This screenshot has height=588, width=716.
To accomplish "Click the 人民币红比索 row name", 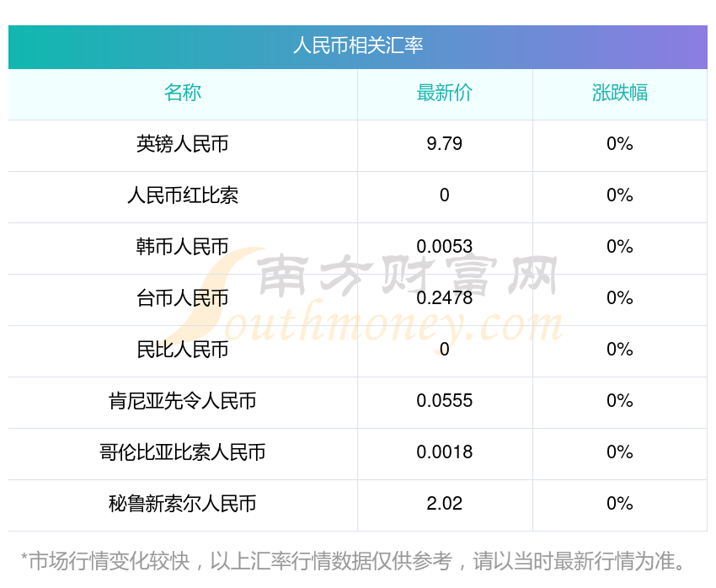I will (x=183, y=195).
